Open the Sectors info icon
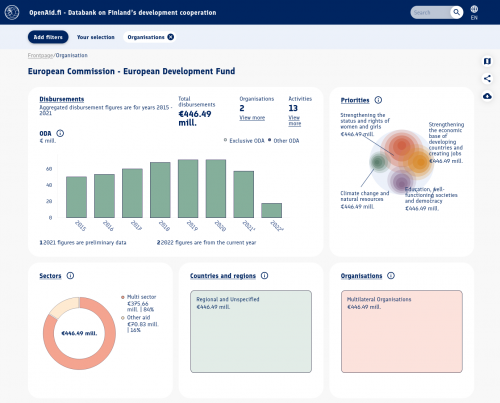 [x=70, y=276]
